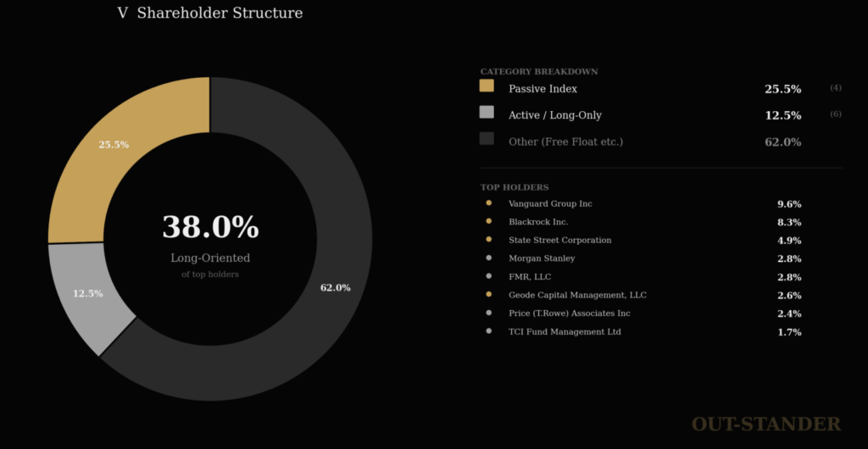
Task: Click the bullet dot beside Vanguard Group Inc
Action: 489,203
